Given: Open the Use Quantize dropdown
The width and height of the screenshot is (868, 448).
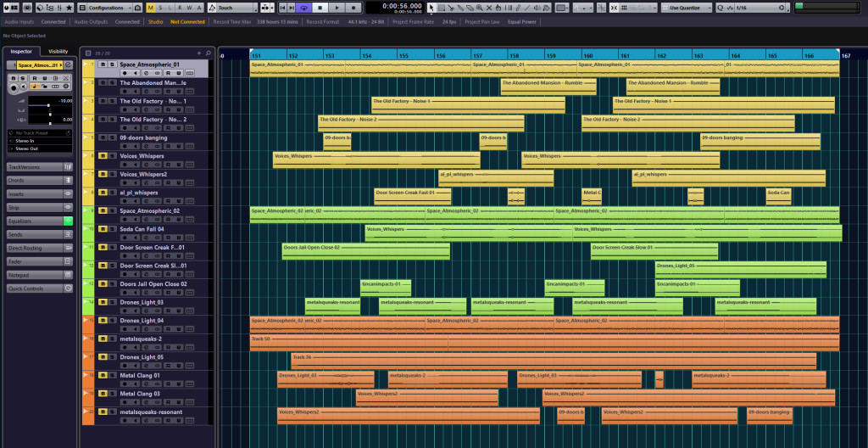Looking at the screenshot, I should pyautogui.click(x=687, y=8).
